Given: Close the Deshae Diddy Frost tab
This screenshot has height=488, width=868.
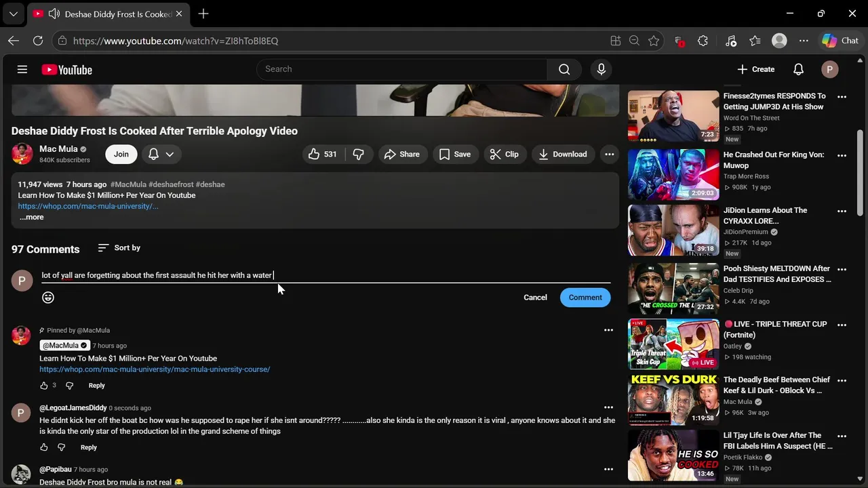Looking at the screenshot, I should (179, 14).
